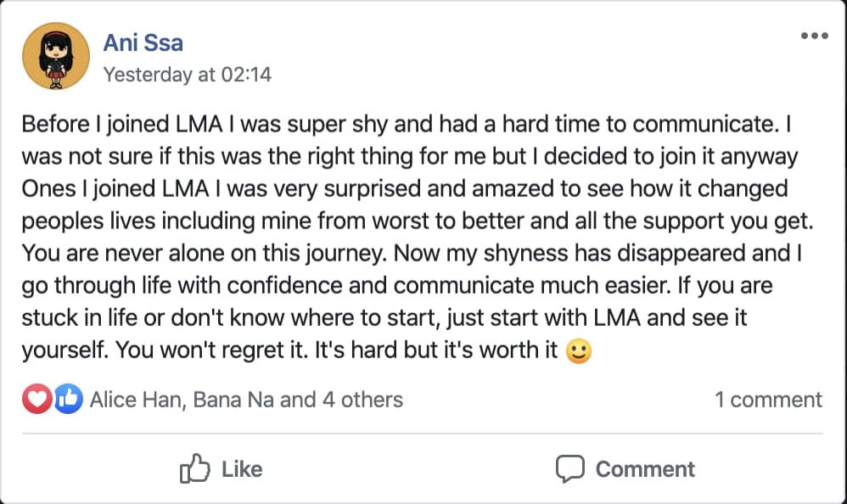Viewport: 847px width, 504px height.
Task: Expand the '1 comment' thread link
Action: pyautogui.click(x=768, y=400)
